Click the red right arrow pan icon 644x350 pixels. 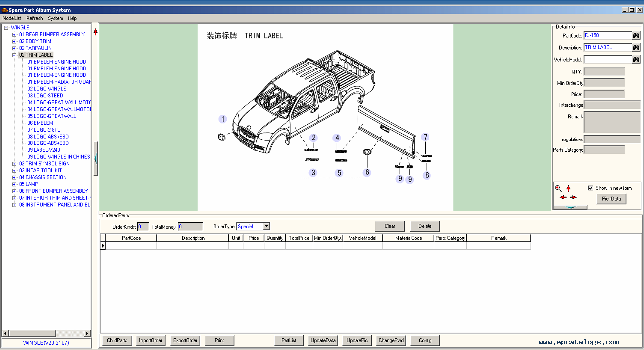[573, 197]
